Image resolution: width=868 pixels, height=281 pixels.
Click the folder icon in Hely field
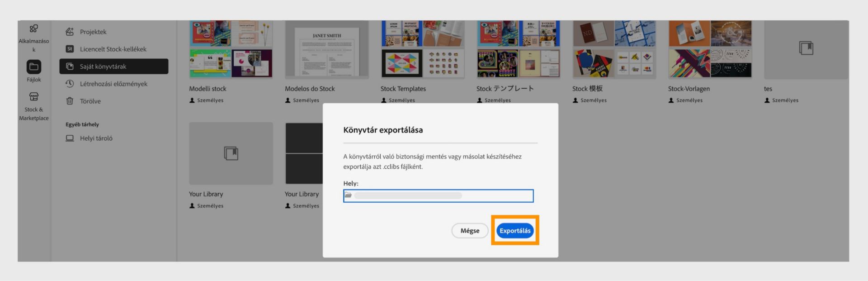(x=348, y=195)
